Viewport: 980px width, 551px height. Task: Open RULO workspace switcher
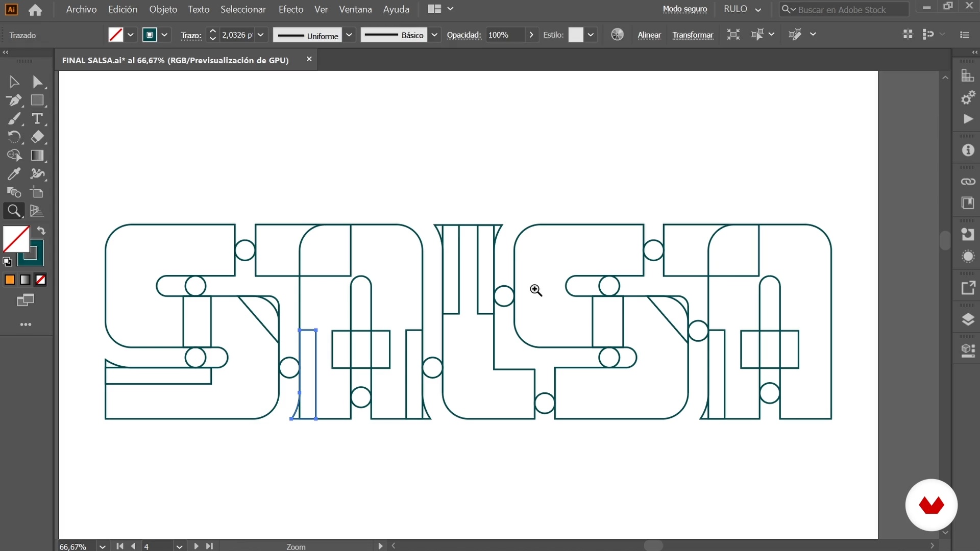click(742, 9)
